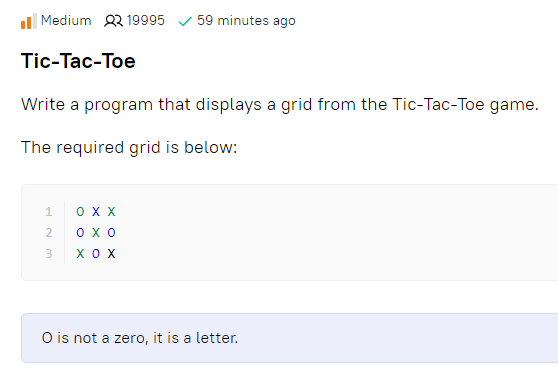
Task: Click the blue O on code line 3
Action: click(96, 254)
